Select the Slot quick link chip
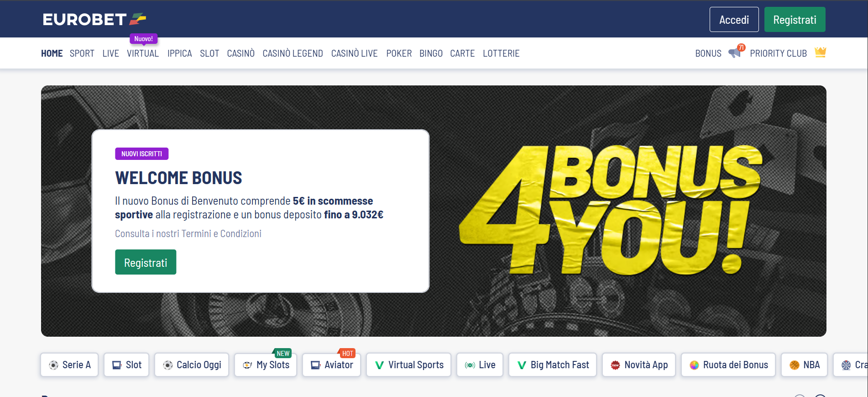 (126, 365)
